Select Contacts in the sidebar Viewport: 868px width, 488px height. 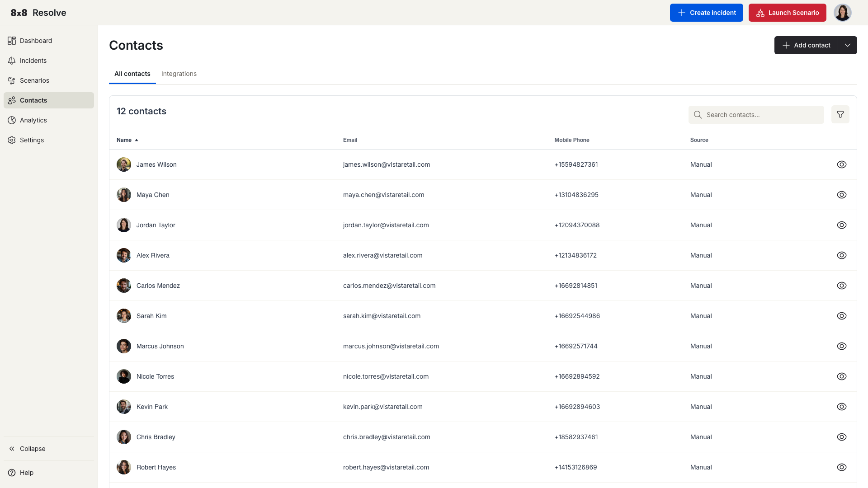pyautogui.click(x=49, y=100)
